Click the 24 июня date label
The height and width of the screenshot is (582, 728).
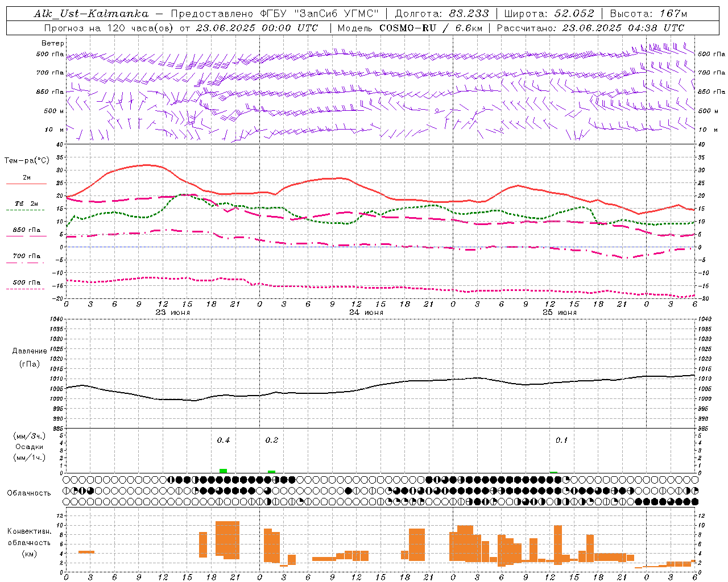pos(366,313)
